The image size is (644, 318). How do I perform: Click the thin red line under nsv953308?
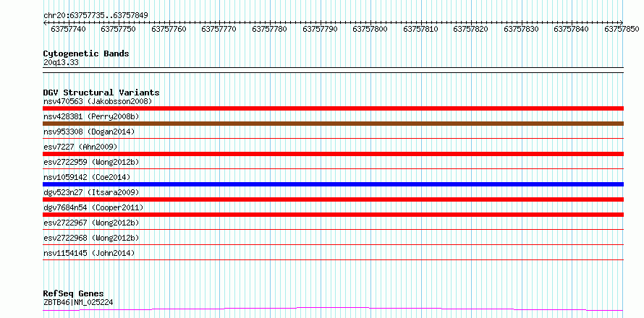point(333,138)
